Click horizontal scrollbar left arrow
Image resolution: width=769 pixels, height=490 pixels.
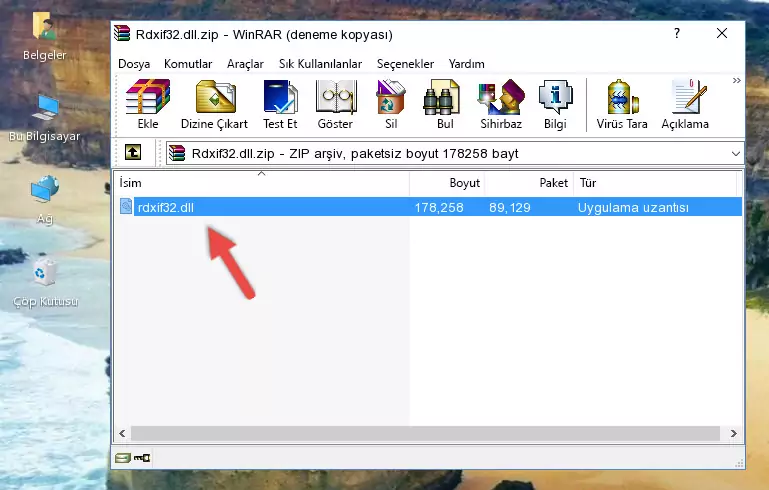click(122, 433)
